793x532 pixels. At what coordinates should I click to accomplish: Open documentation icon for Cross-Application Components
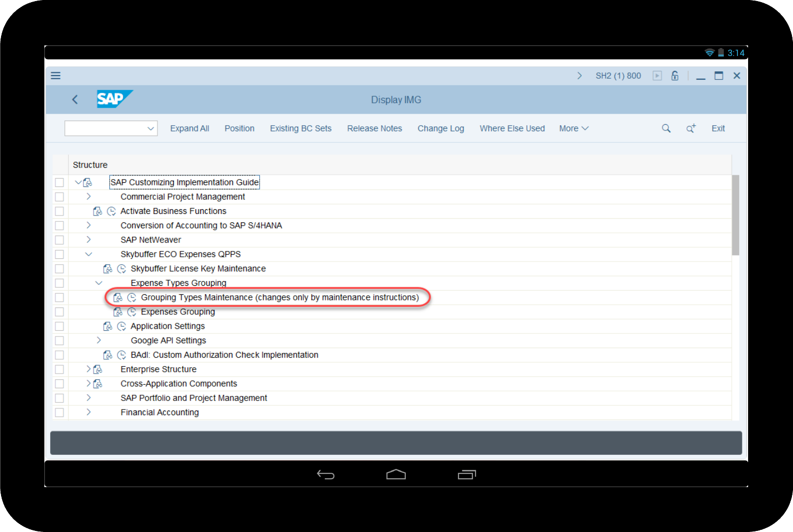click(98, 384)
